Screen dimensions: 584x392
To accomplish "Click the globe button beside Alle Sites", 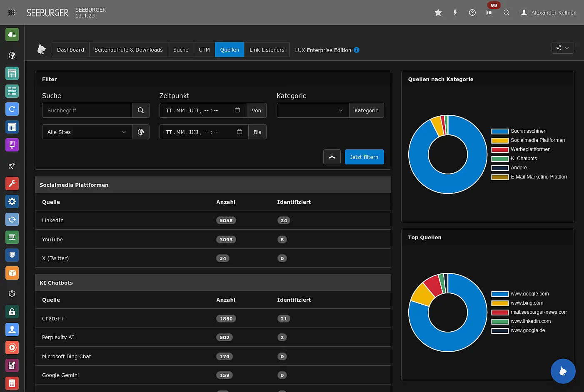I will point(141,132).
